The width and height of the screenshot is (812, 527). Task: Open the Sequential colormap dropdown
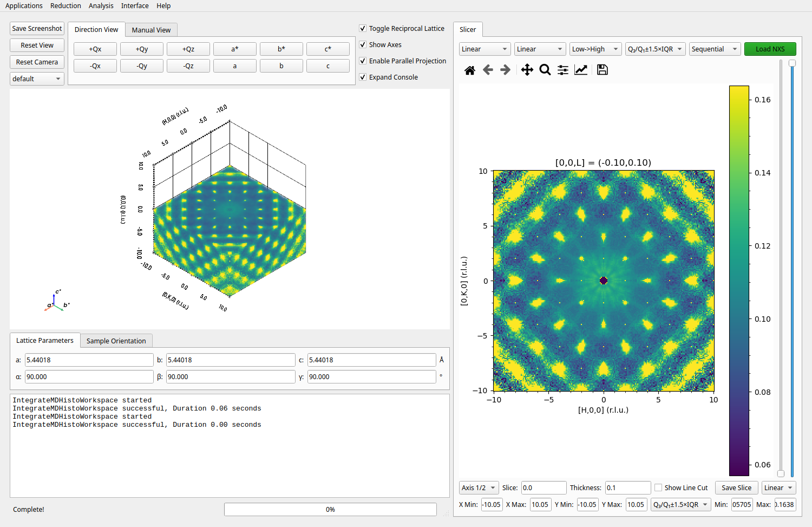click(715, 49)
